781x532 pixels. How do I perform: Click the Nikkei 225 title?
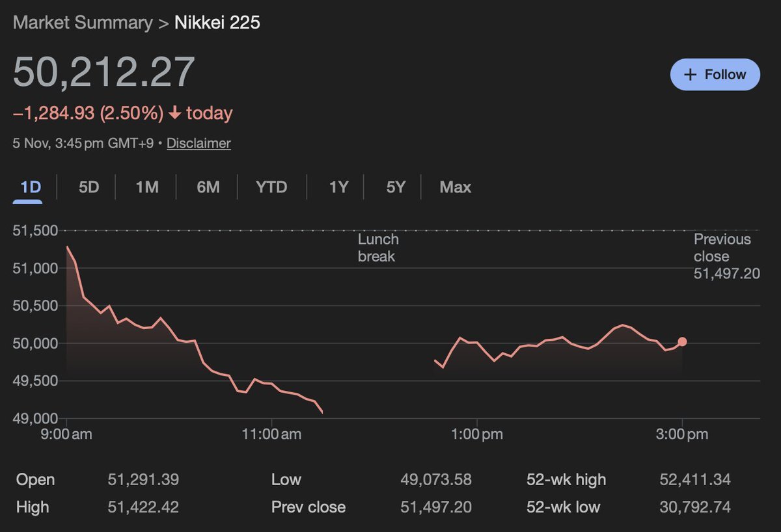click(x=217, y=22)
